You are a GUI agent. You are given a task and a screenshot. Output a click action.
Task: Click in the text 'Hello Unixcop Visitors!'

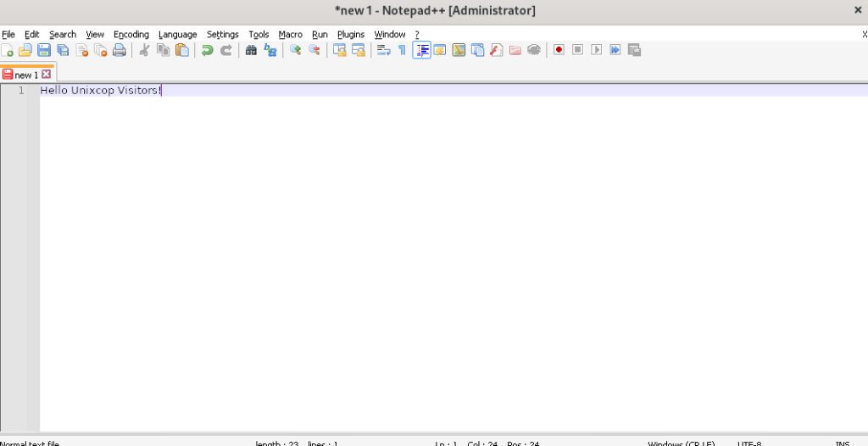[x=100, y=91]
